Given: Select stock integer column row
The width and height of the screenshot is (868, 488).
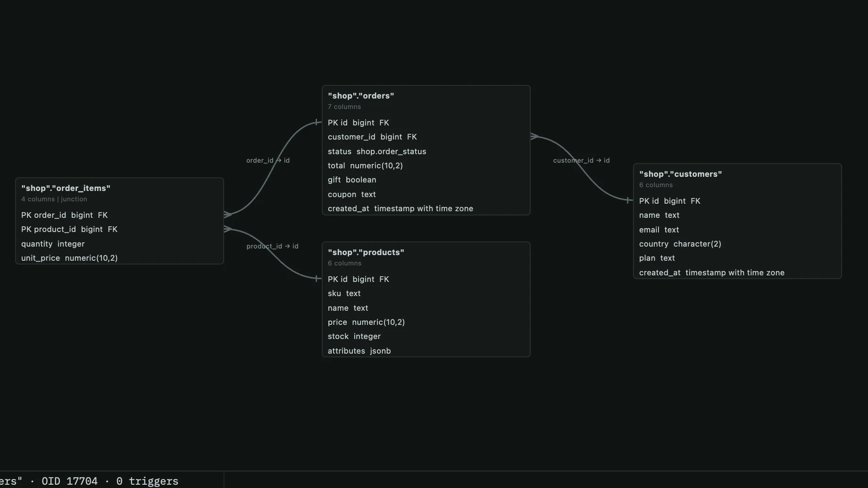Looking at the screenshot, I should [x=426, y=336].
